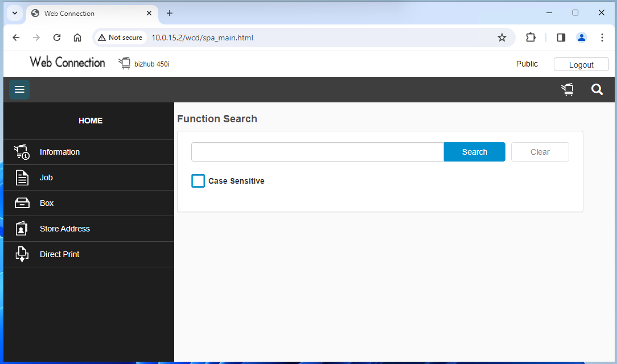Open the Chrome three-dot menu
This screenshot has height=364, width=617.
tap(602, 37)
